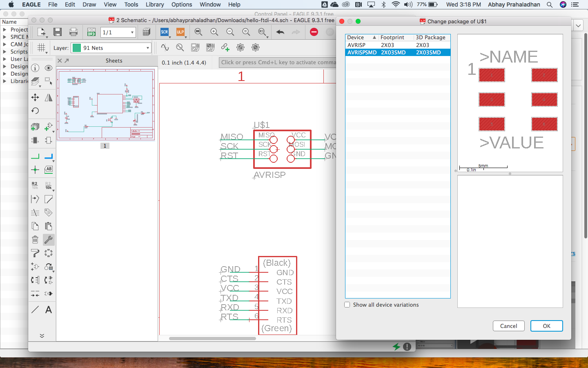
Task: Open the File menu
Action: coord(53,4)
